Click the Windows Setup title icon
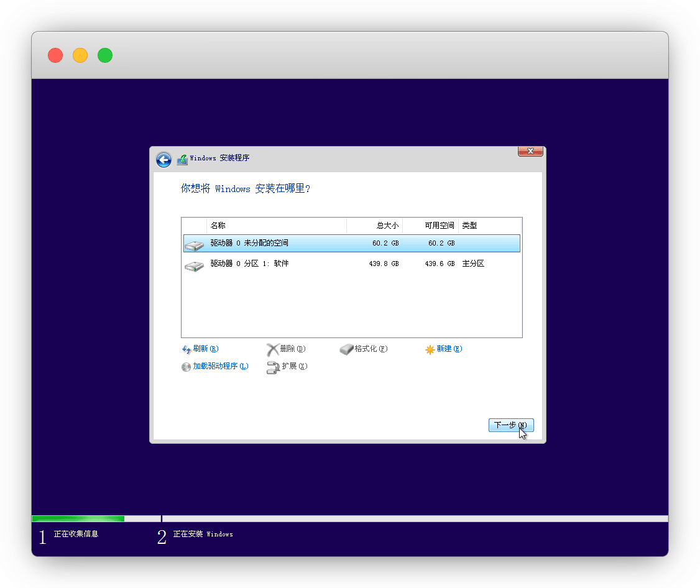Image resolution: width=700 pixels, height=588 pixels. click(x=182, y=160)
